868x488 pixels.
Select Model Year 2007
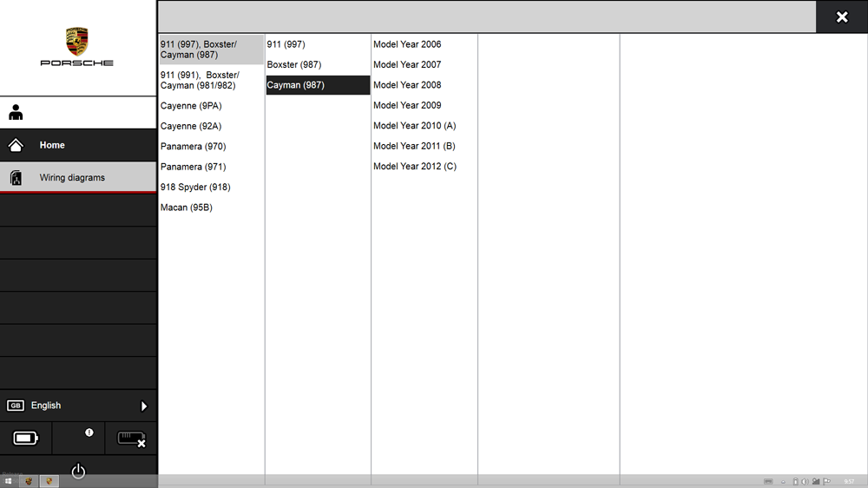(x=424, y=65)
